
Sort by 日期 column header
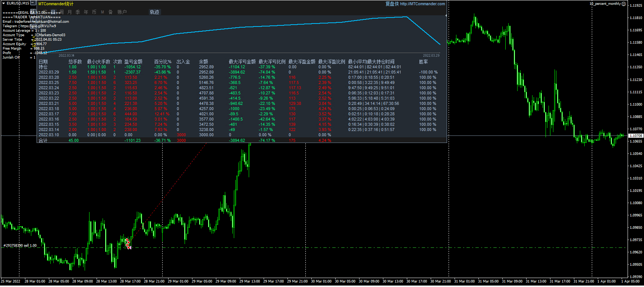coord(43,62)
